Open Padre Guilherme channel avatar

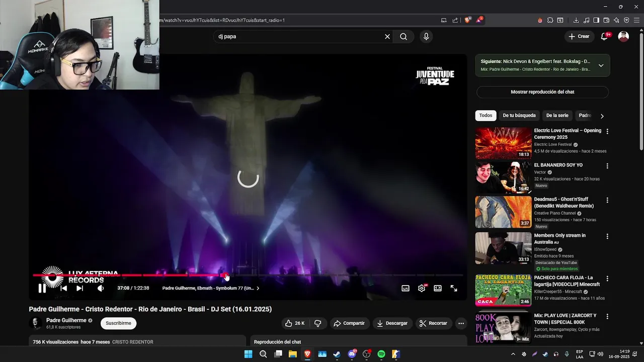click(x=36, y=323)
